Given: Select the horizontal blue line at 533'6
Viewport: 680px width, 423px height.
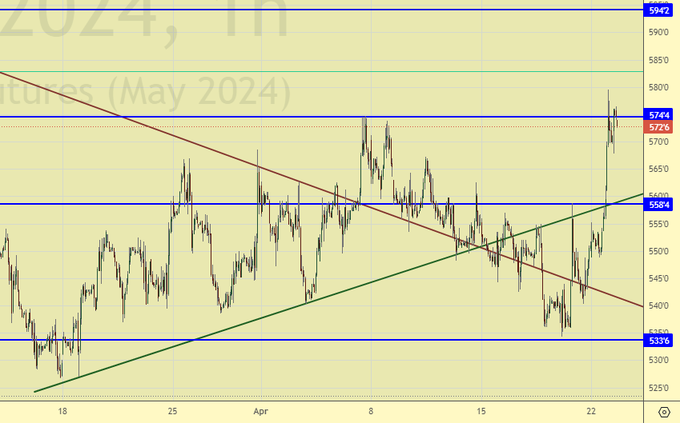Looking at the screenshot, I should point(300,340).
